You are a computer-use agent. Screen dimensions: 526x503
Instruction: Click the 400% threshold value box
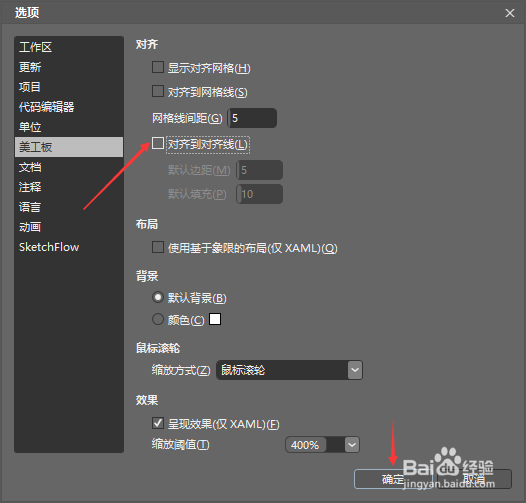click(305, 445)
